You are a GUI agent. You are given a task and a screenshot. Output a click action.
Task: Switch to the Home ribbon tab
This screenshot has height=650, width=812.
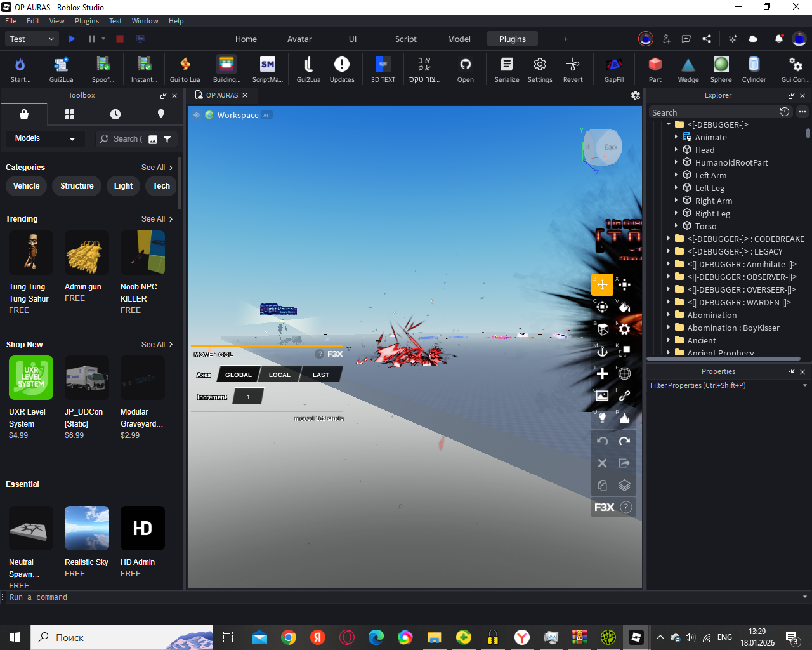(246, 39)
